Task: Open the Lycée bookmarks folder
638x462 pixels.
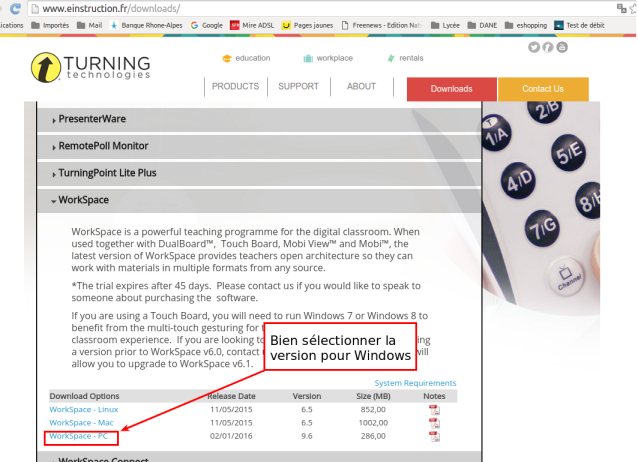Action: click(446, 25)
